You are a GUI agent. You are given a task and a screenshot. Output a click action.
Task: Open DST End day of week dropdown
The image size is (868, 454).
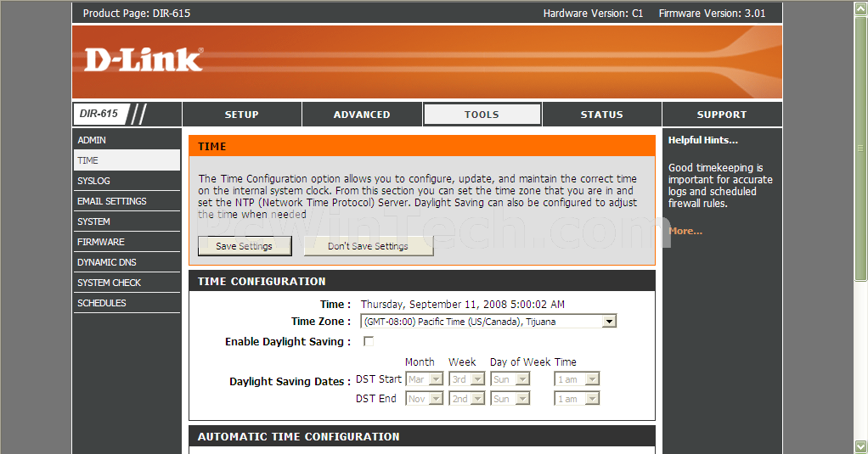510,399
